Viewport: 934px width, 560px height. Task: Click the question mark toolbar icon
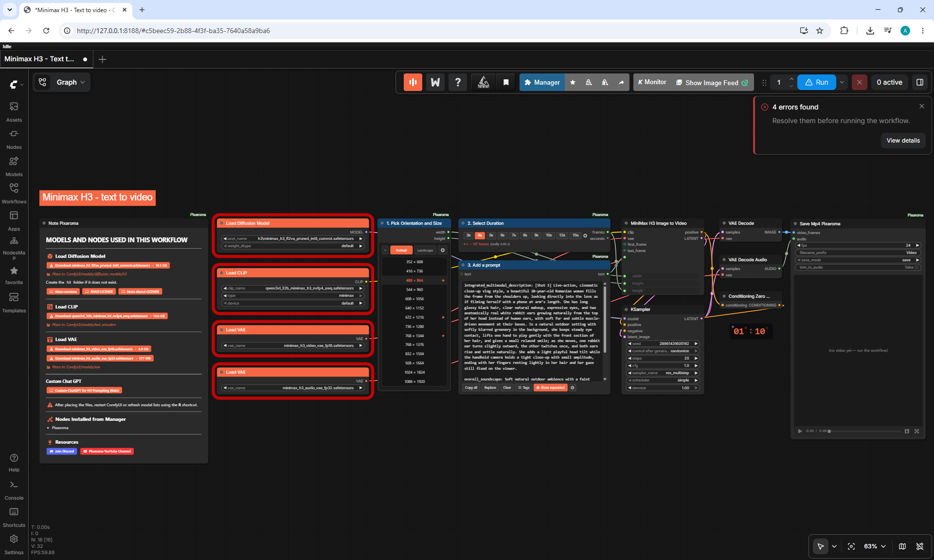pyautogui.click(x=458, y=82)
